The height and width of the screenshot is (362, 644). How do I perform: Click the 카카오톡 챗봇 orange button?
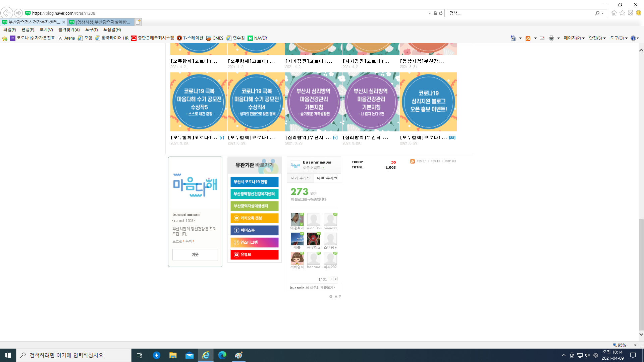point(254,218)
